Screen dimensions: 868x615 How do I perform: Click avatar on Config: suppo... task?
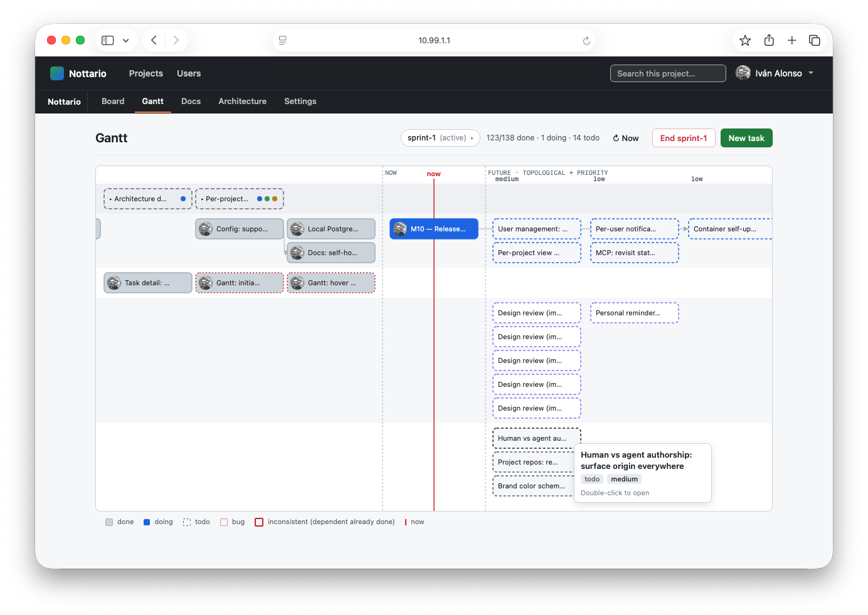tap(206, 229)
